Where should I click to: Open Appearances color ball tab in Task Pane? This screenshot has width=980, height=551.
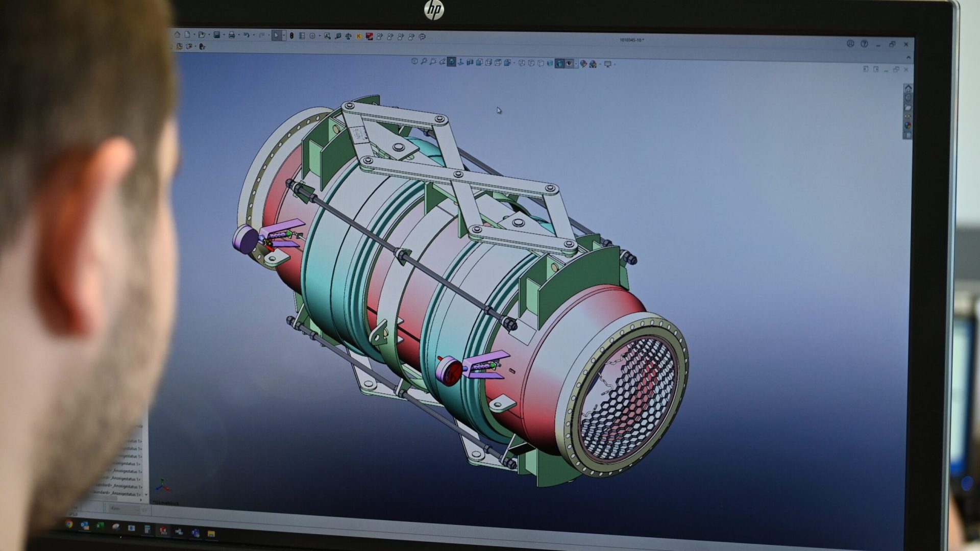[x=908, y=126]
